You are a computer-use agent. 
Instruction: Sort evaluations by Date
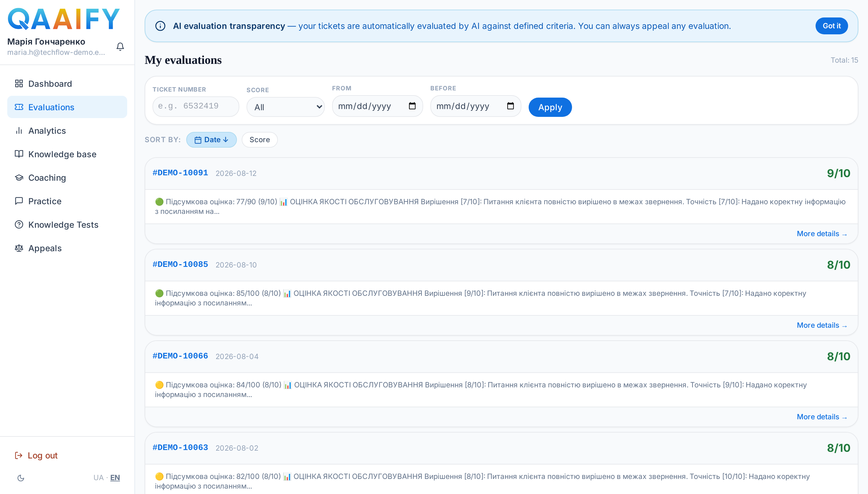click(x=211, y=139)
